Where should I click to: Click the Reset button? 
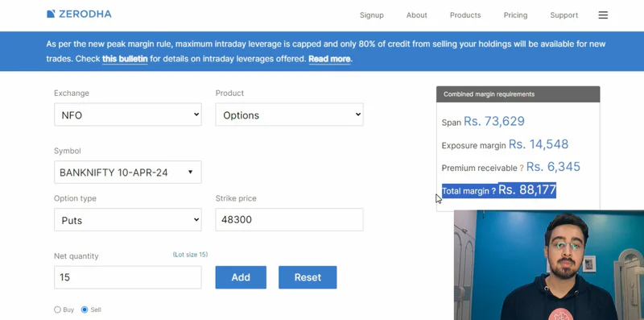[308, 277]
